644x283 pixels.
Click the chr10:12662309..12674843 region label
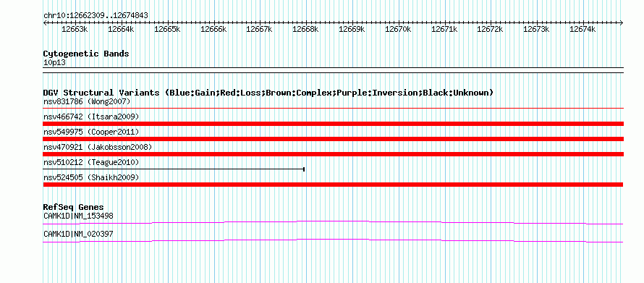click(96, 16)
